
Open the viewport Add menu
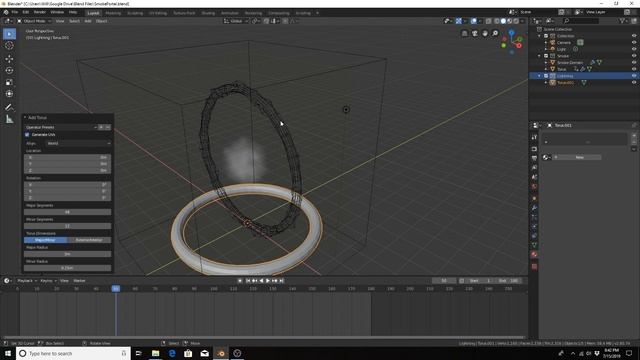88,21
